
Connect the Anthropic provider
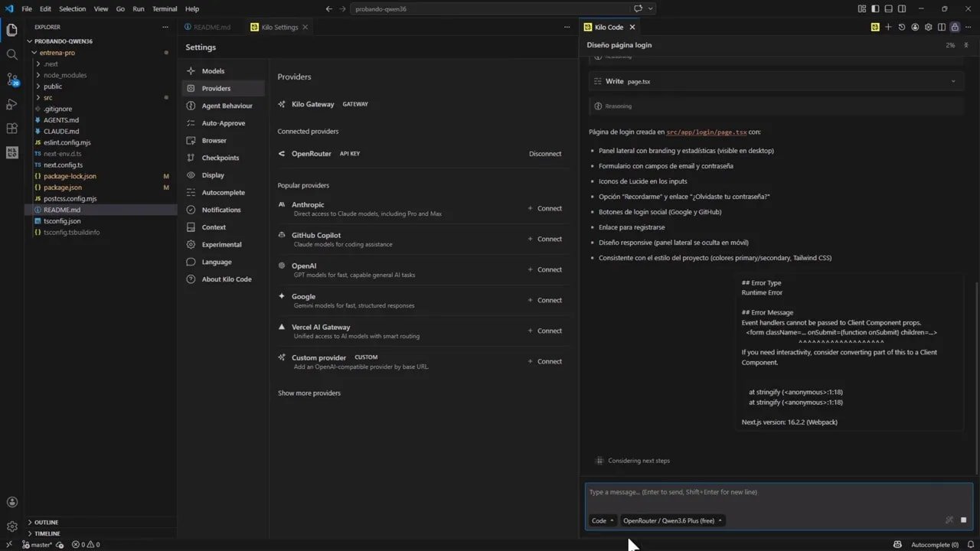545,208
